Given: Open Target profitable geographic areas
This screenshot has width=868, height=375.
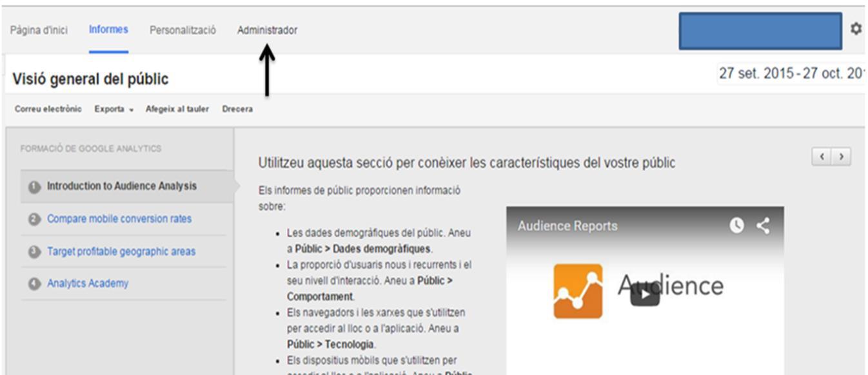Looking at the screenshot, I should pyautogui.click(x=121, y=251).
